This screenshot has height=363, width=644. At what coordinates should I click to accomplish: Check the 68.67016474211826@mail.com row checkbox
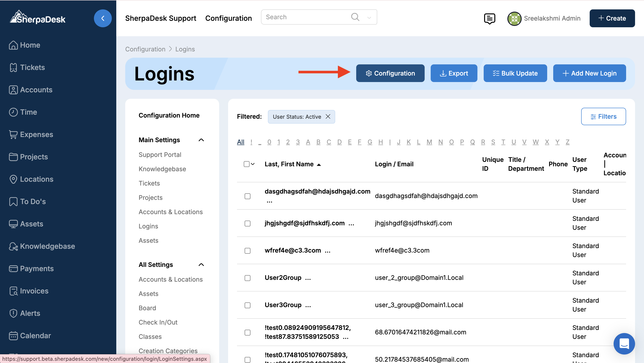[248, 332]
